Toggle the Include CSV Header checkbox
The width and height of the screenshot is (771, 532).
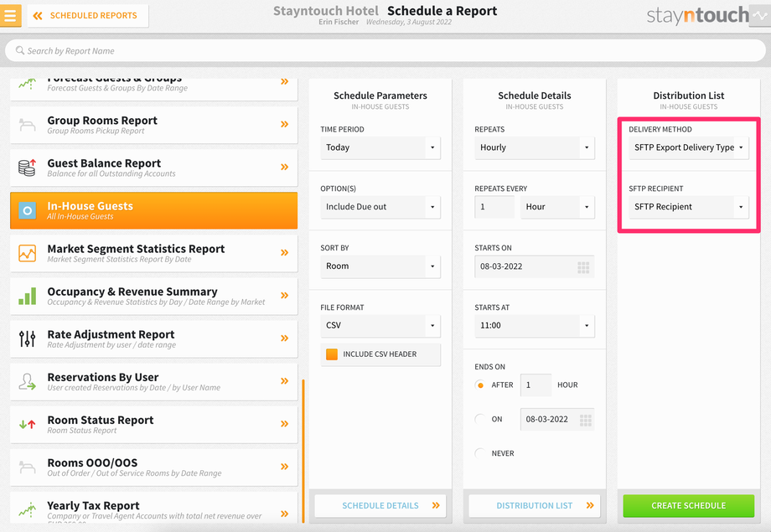[x=332, y=354]
